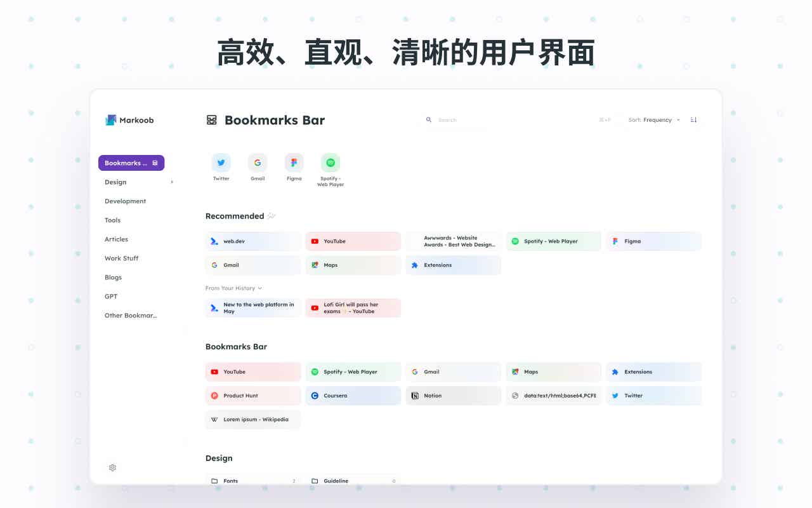Open the Spotify Web Player bookmark icon

click(x=331, y=163)
